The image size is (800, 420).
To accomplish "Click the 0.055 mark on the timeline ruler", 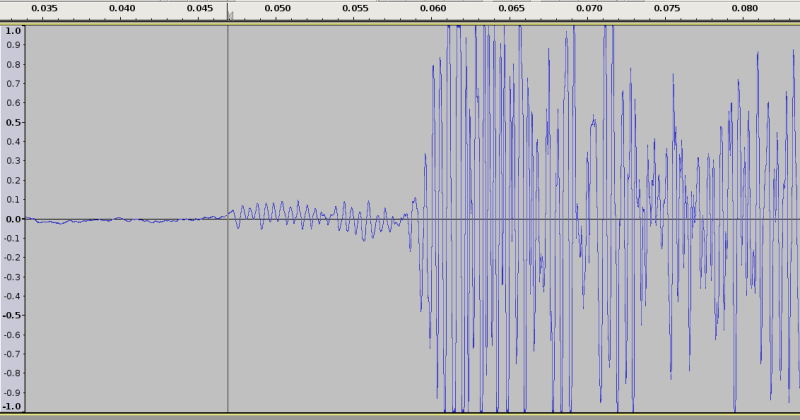I will (x=356, y=9).
